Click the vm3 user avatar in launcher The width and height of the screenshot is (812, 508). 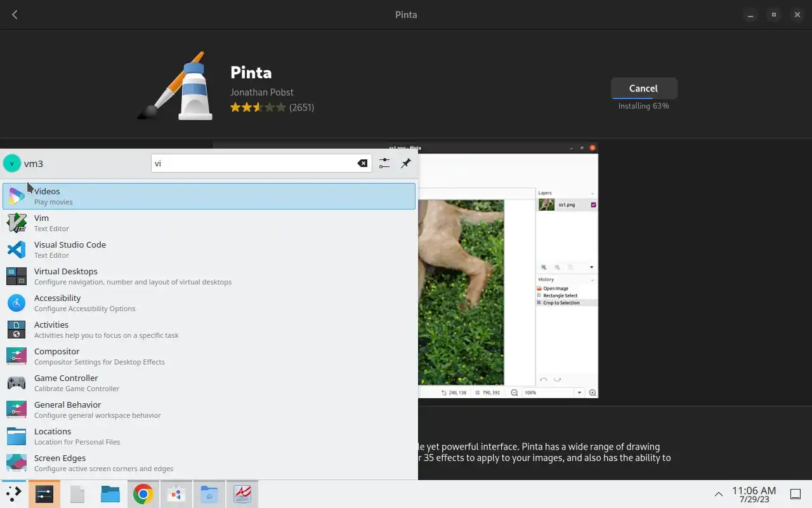(12, 163)
